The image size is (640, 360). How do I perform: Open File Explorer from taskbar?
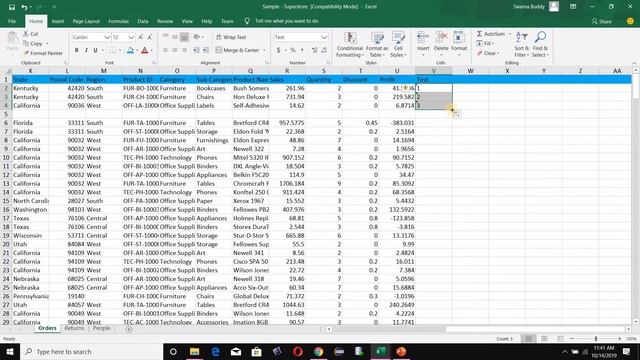(x=194, y=351)
